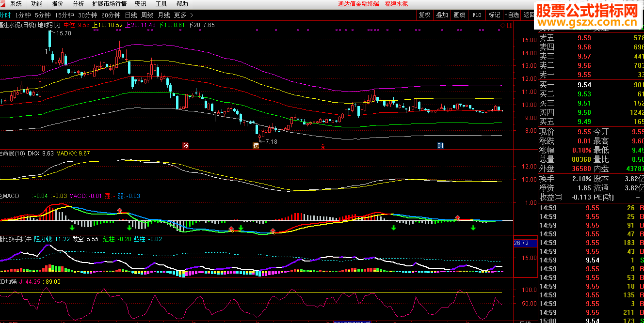Switch to the 15分钟 period tab
The width and height of the screenshot is (644, 323).
tap(64, 15)
